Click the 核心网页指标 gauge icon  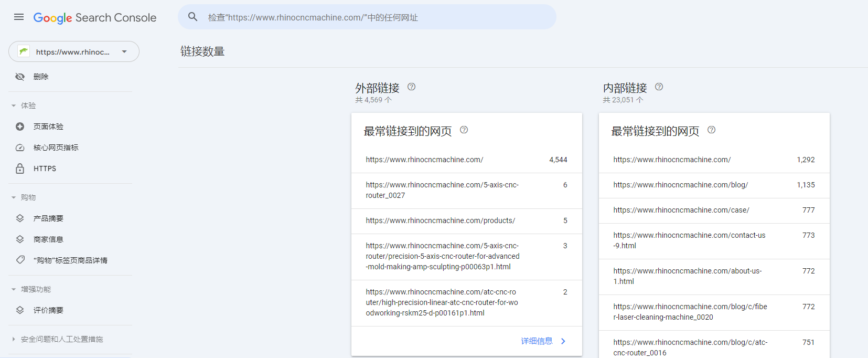click(20, 148)
